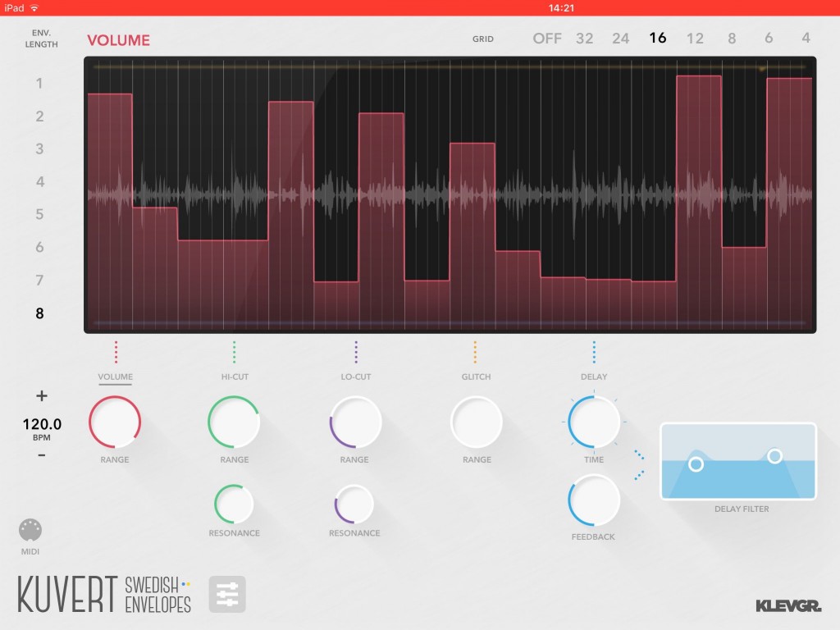Tap the purple dotted indicator above LO-CUT
This screenshot has width=840, height=630.
point(356,352)
